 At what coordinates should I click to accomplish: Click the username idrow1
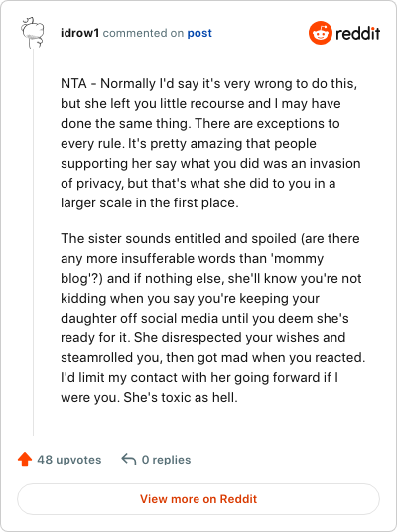pos(80,33)
